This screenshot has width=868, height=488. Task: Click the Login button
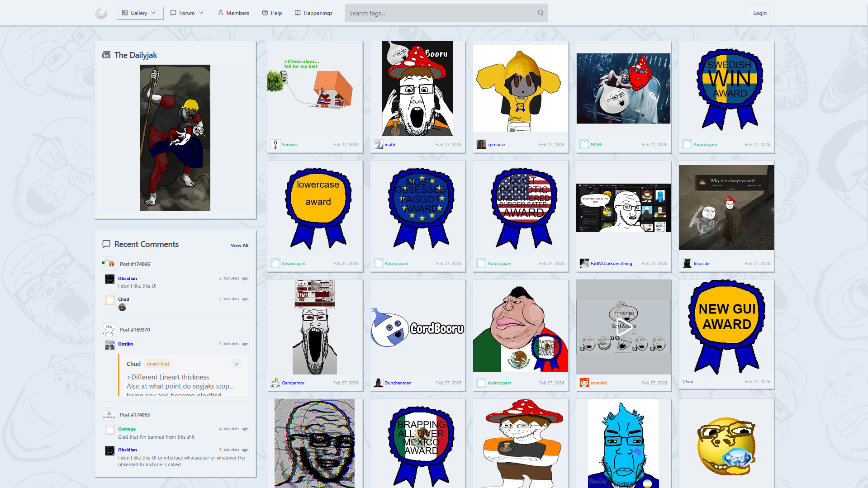[x=759, y=13]
